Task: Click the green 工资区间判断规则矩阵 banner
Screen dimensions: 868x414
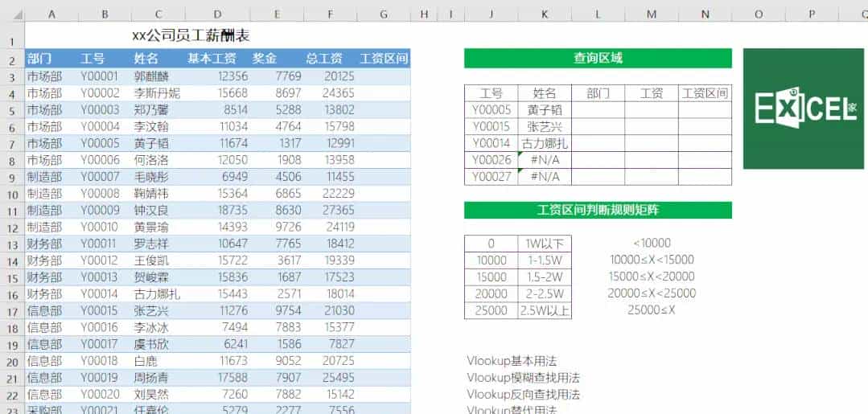Action: 598,211
